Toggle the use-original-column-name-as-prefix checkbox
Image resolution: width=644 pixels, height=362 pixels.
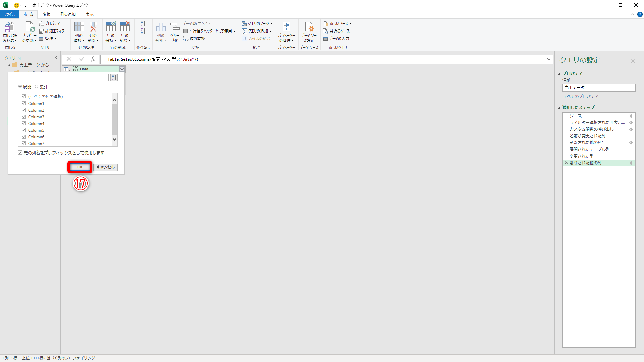click(20, 153)
